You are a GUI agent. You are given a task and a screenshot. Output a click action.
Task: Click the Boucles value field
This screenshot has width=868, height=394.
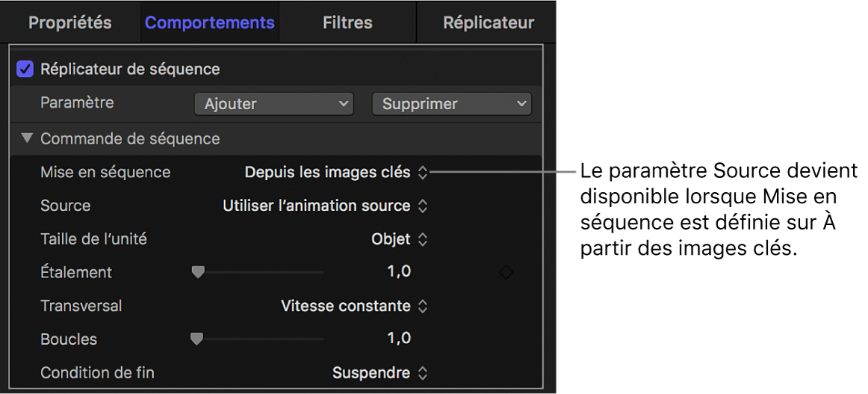coord(399,339)
